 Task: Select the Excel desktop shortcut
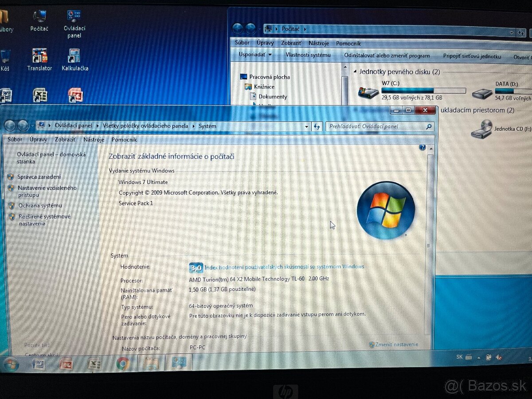pyautogui.click(x=40, y=95)
